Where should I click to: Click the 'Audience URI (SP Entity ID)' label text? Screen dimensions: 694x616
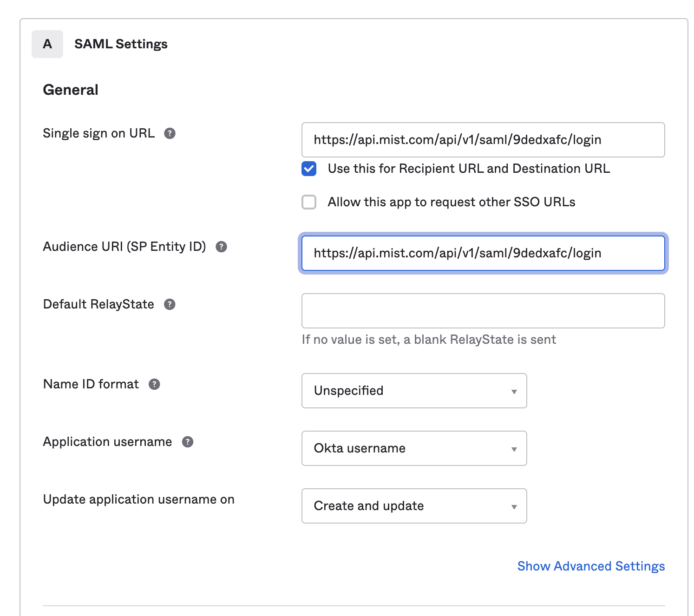click(124, 247)
